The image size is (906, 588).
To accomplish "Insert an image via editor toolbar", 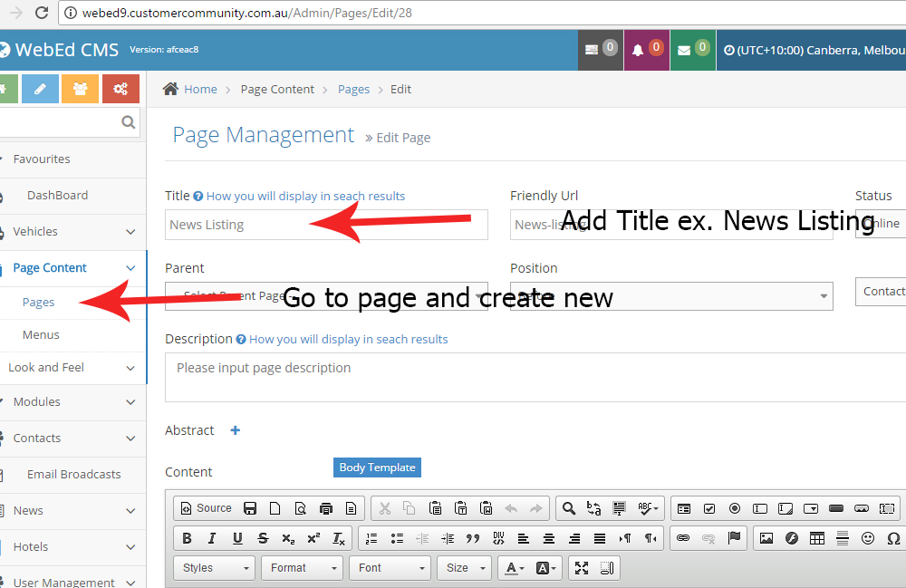I will click(766, 538).
